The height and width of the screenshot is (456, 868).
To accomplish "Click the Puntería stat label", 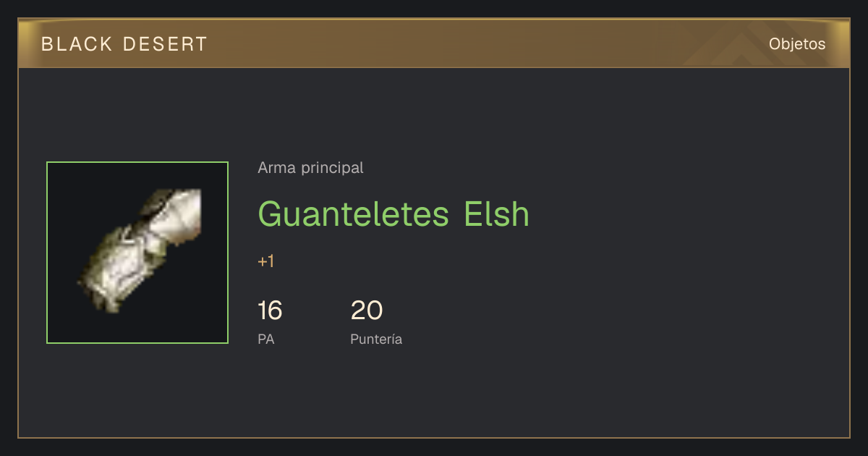I will [376, 339].
